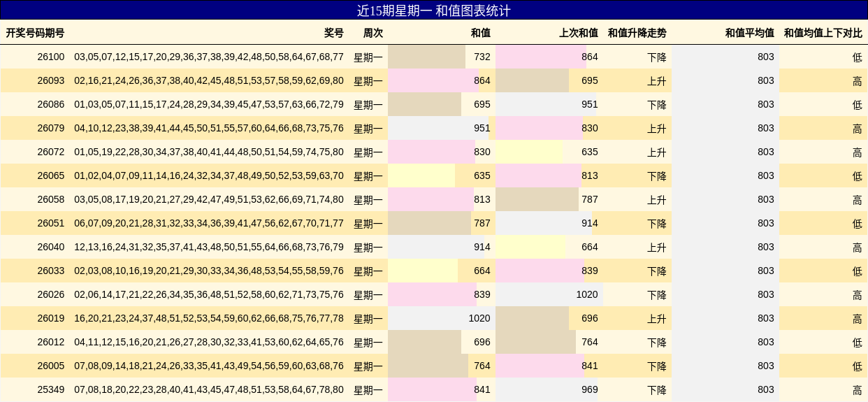Click the 和值 value 914 for period 26040
This screenshot has width=868, height=402.
482,247
